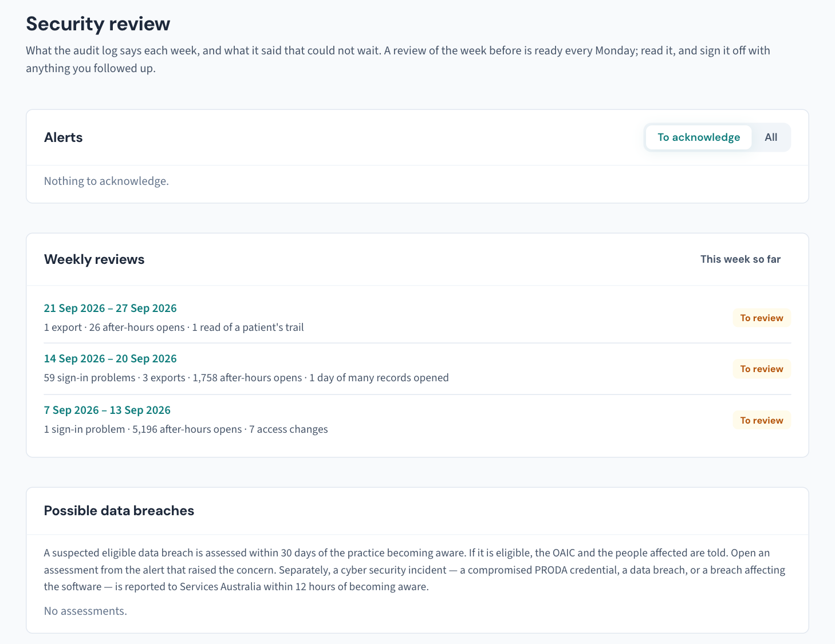The image size is (835, 644).
Task: Click the Weekly reviews heading
Action: [94, 259]
